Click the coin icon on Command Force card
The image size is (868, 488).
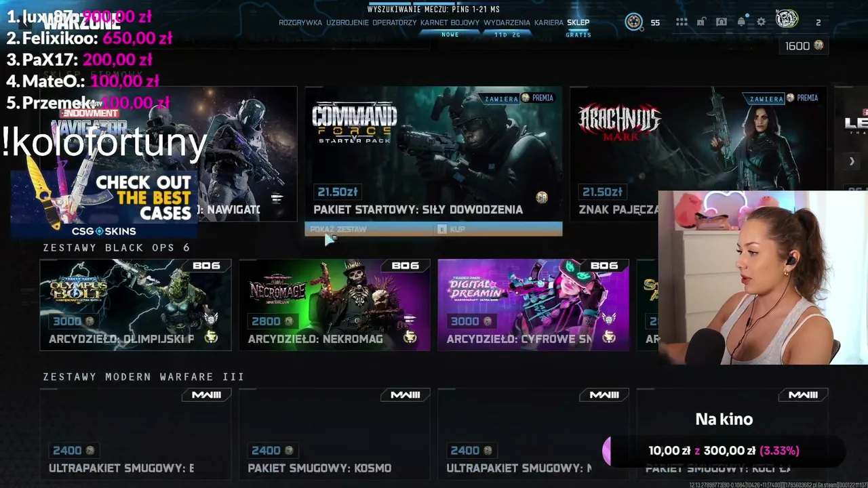tap(541, 197)
